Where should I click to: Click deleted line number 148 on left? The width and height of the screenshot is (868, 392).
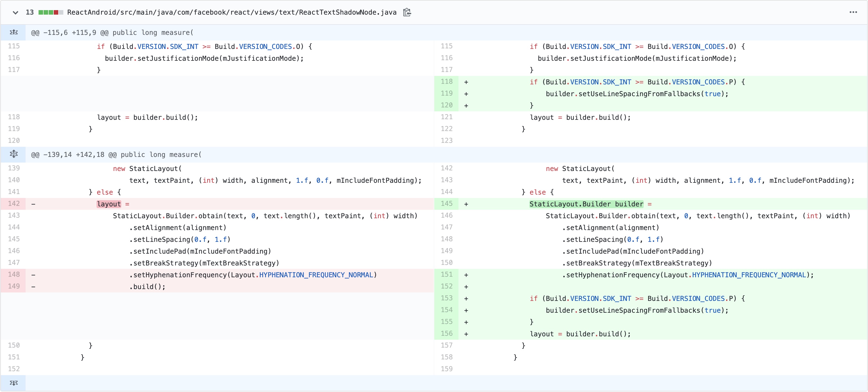(x=14, y=274)
